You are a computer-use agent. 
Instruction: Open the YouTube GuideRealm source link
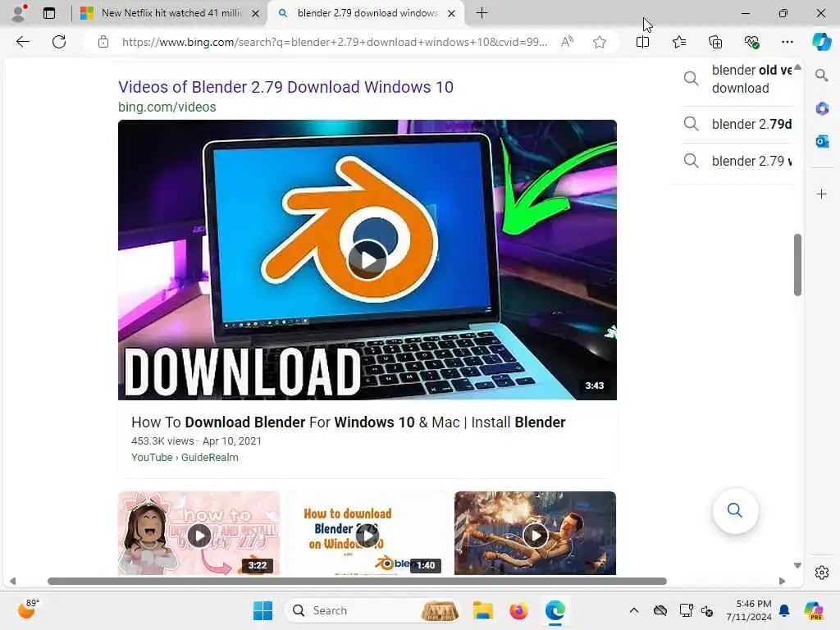pos(185,458)
